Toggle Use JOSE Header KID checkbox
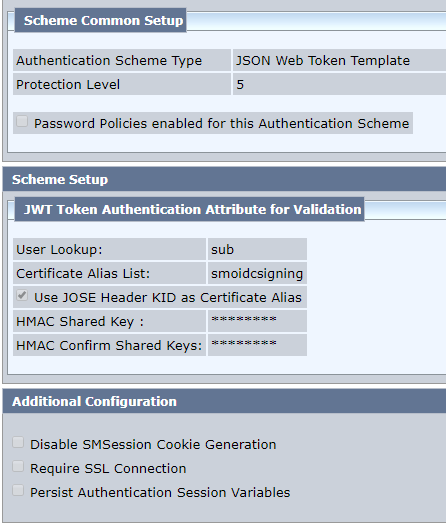The width and height of the screenshot is (446, 526). (22, 296)
